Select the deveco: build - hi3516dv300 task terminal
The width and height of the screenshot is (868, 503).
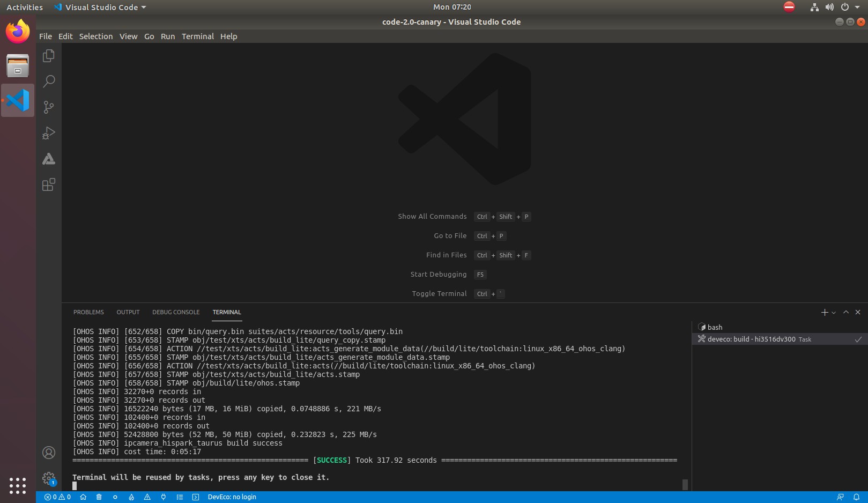point(780,339)
